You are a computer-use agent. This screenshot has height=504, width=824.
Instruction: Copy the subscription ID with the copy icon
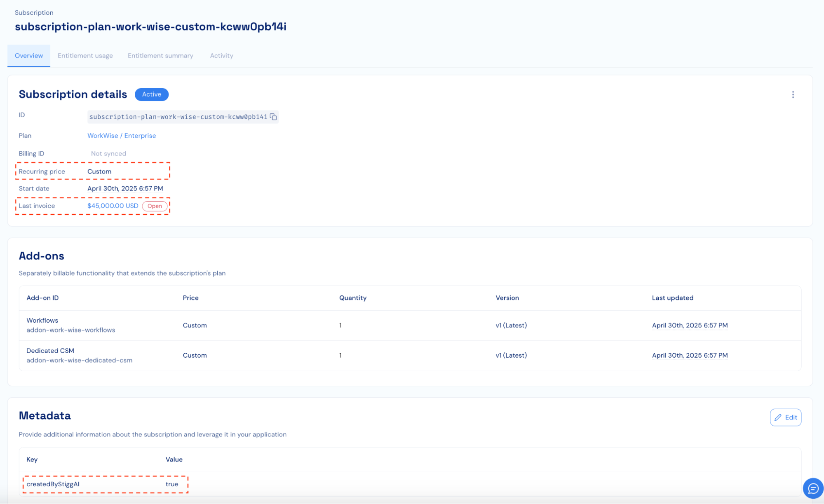273,117
